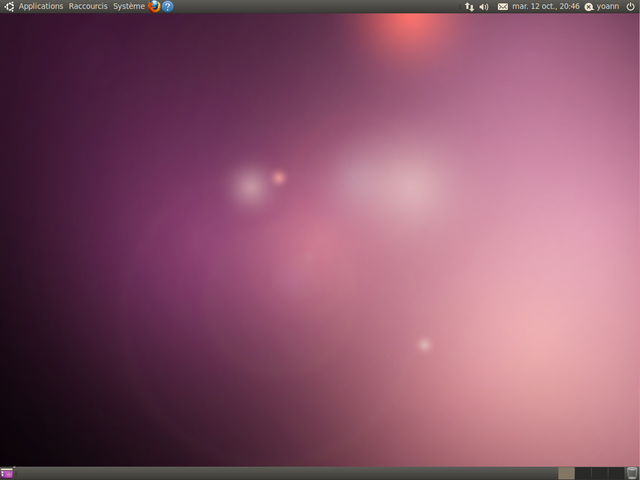Select the highlighted active workspace in the switcher
This screenshot has width=640, height=480.
pyautogui.click(x=567, y=473)
